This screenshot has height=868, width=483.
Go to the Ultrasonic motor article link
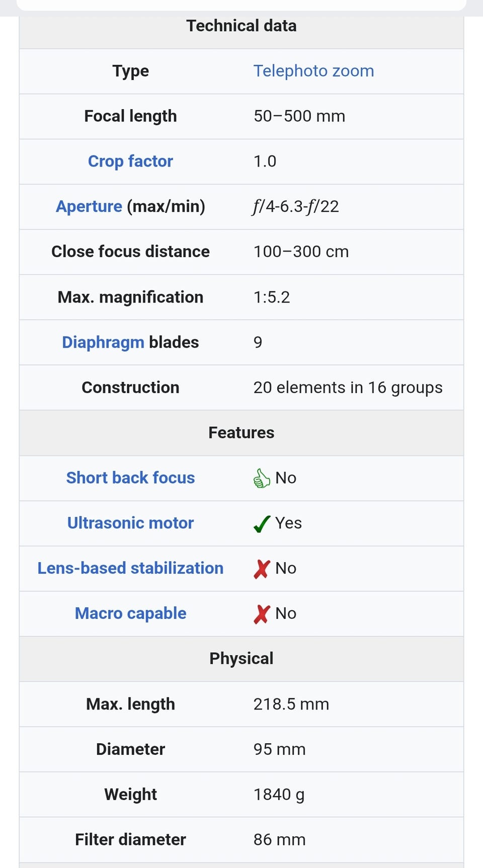[x=130, y=523]
